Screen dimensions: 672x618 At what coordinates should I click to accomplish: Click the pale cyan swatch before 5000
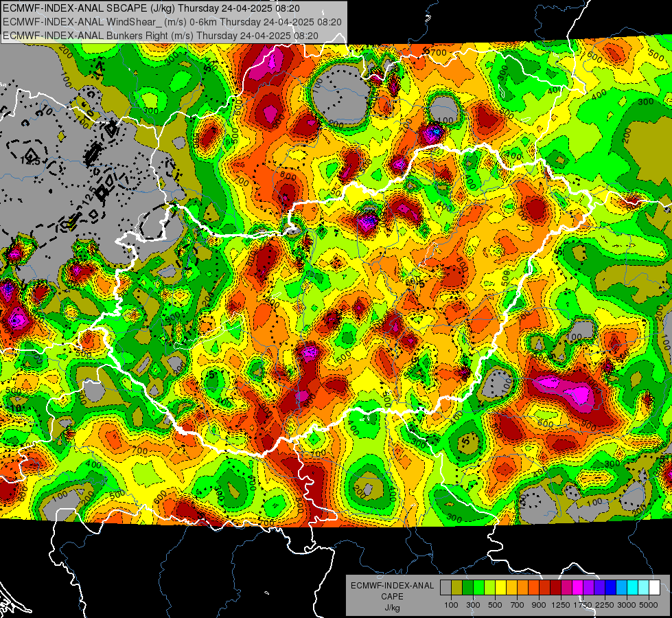coord(643,588)
